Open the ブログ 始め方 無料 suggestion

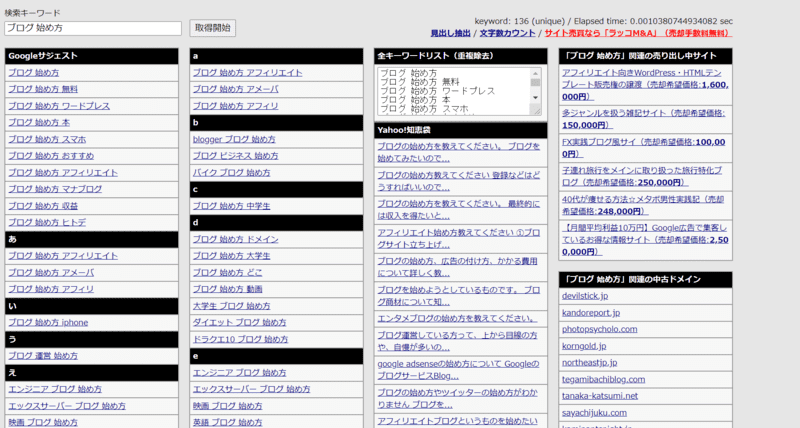43,89
